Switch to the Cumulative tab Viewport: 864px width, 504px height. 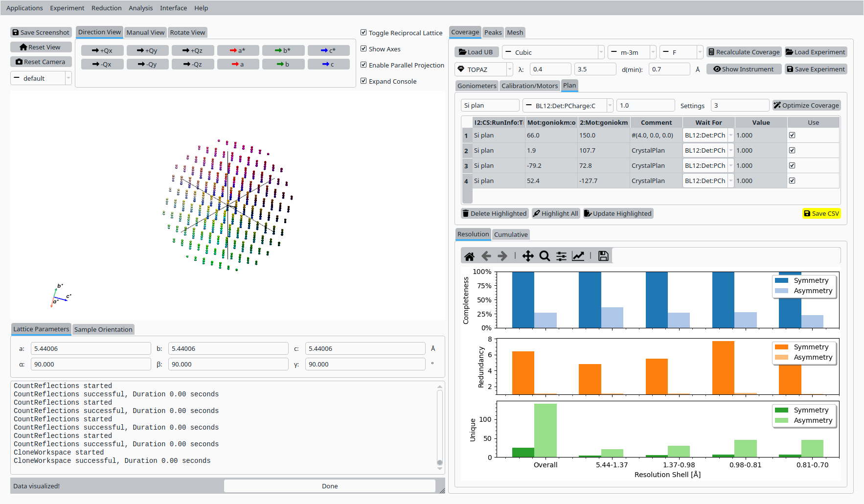[511, 234]
